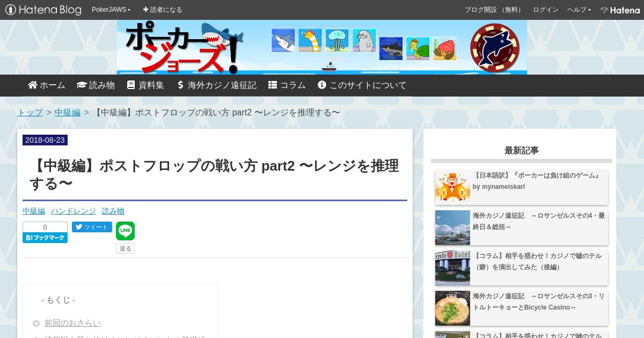Click the dark shark icon in banner

tap(391, 48)
